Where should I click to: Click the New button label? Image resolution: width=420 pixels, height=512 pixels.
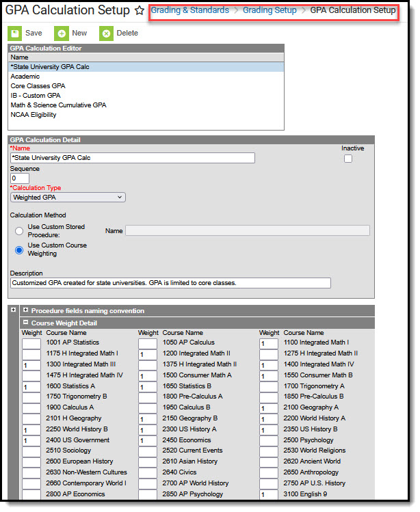pyautogui.click(x=79, y=33)
